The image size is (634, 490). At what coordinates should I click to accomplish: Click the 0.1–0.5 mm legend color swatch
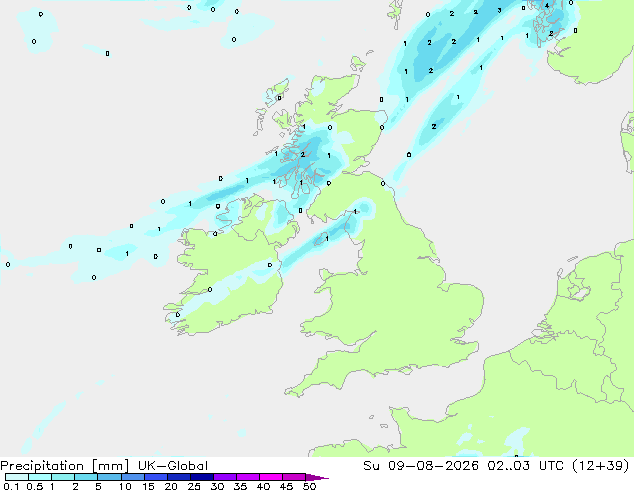click(17, 477)
